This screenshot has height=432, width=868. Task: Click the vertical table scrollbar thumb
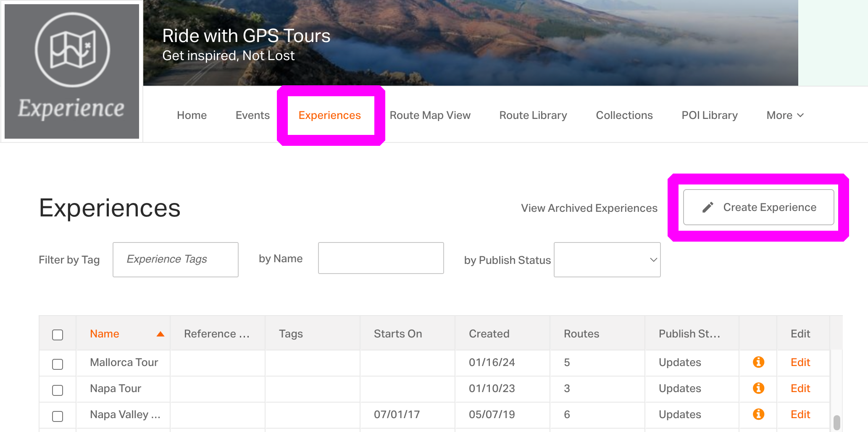point(836,423)
